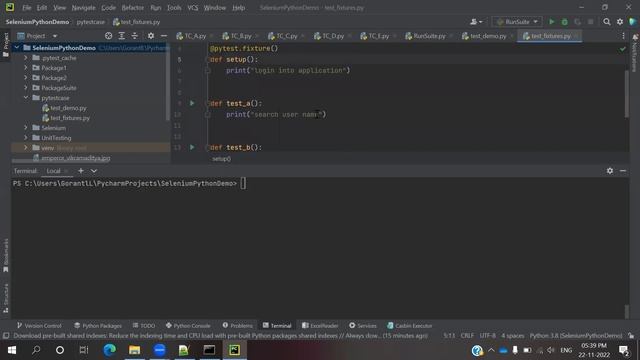The image size is (640, 360).
Task: Show more editor tabs options menu
Action: [623, 36]
